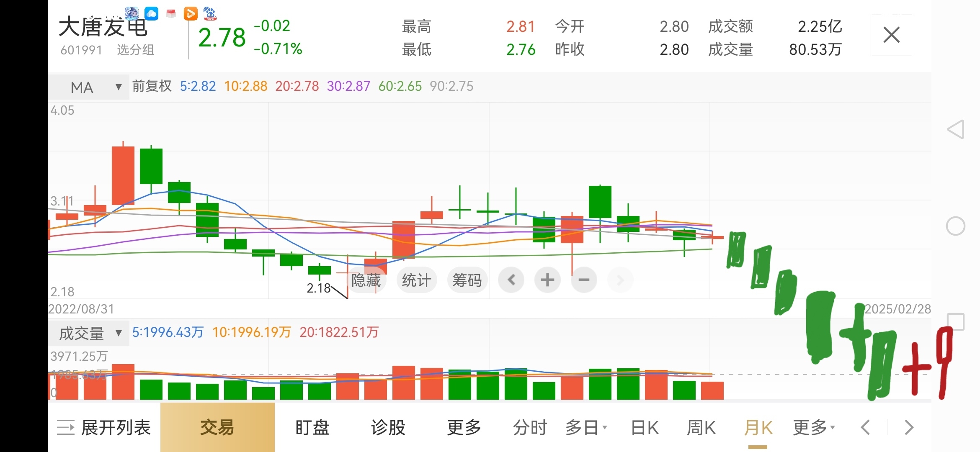Image resolution: width=980 pixels, height=452 pixels.
Task: Toggle 前复权 price adjustment
Action: tap(152, 86)
